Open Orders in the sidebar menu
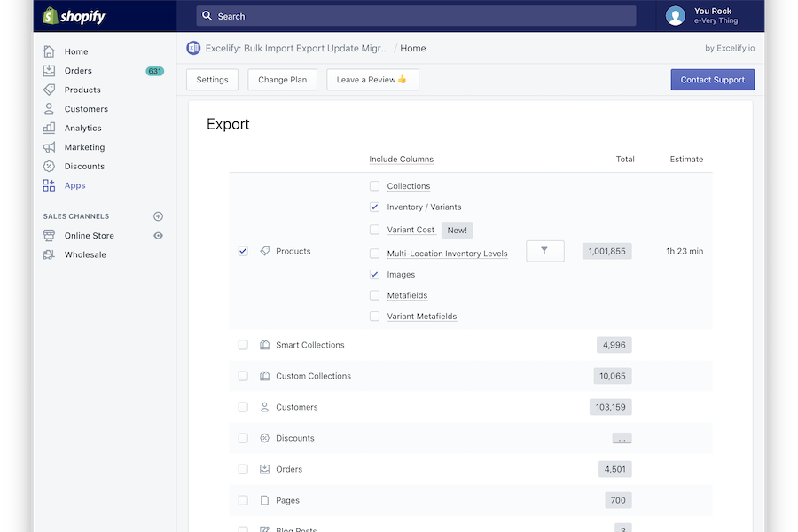The image size is (798, 532). click(x=78, y=71)
